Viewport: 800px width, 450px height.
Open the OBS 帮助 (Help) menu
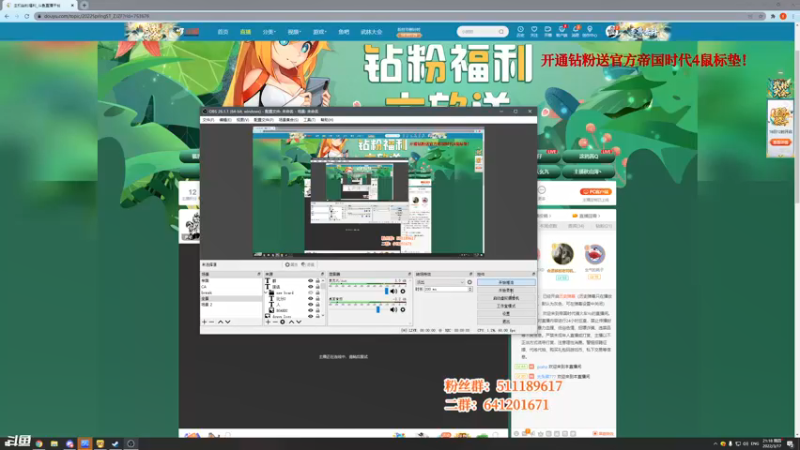tap(327, 120)
